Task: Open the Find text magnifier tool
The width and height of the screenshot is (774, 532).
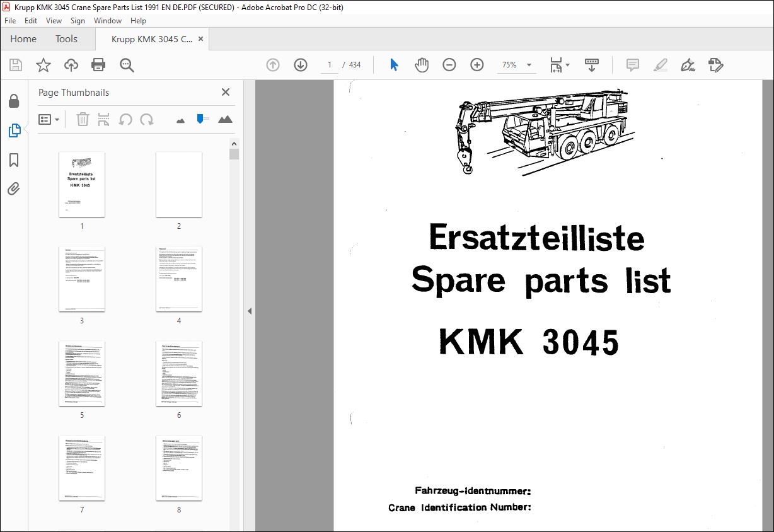Action: (x=127, y=65)
